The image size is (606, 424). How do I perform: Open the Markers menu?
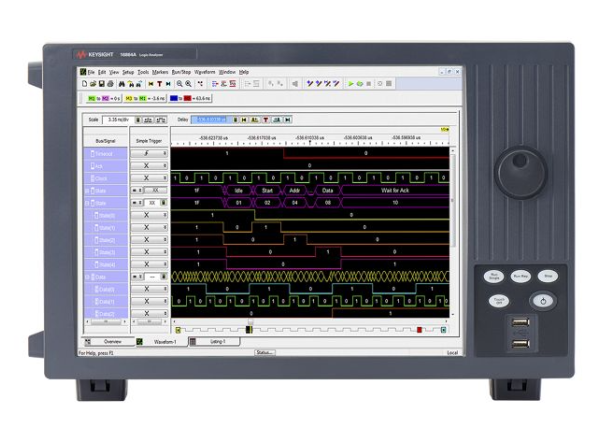(x=160, y=72)
